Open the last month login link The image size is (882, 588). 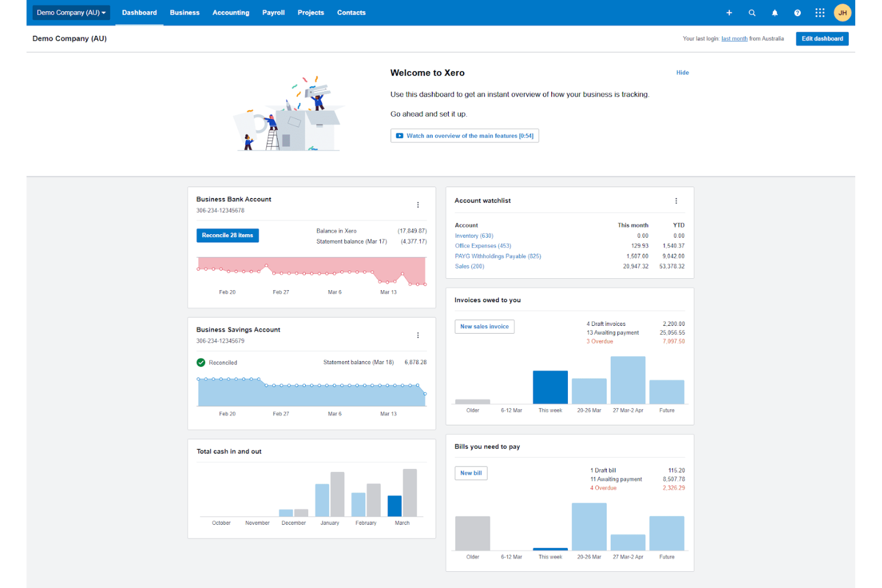(x=734, y=39)
